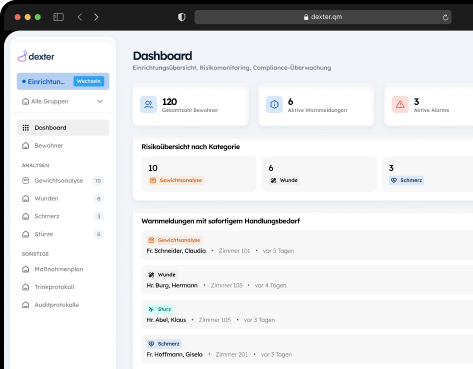This screenshot has height=369, width=473.
Task: Click the Stürze sidebar icon
Action: pos(26,234)
